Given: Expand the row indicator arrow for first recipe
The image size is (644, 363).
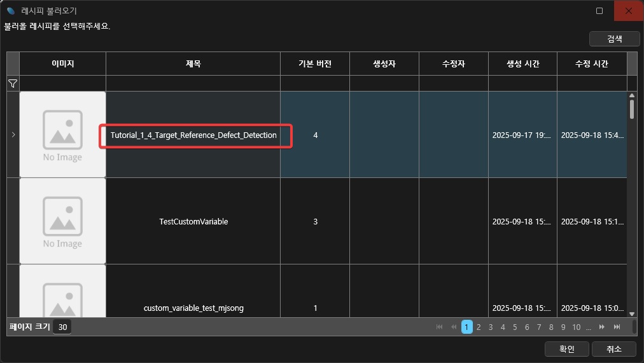Looking at the screenshot, I should [x=13, y=135].
